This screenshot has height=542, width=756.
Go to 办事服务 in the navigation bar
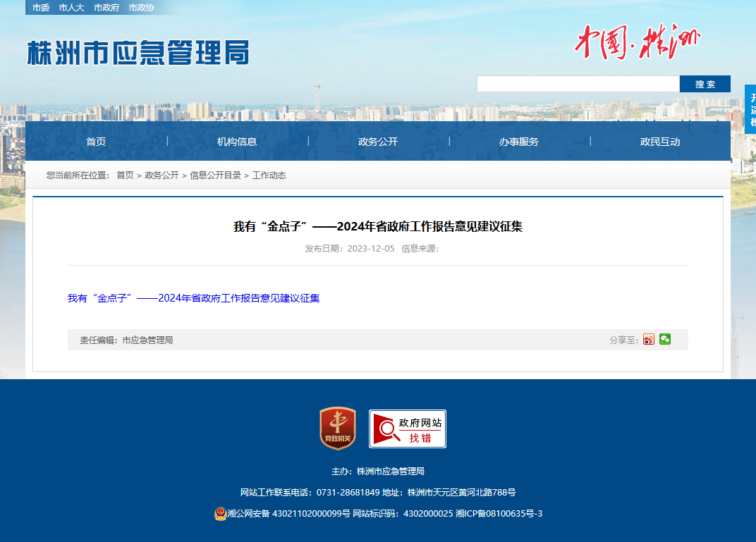coord(519,142)
